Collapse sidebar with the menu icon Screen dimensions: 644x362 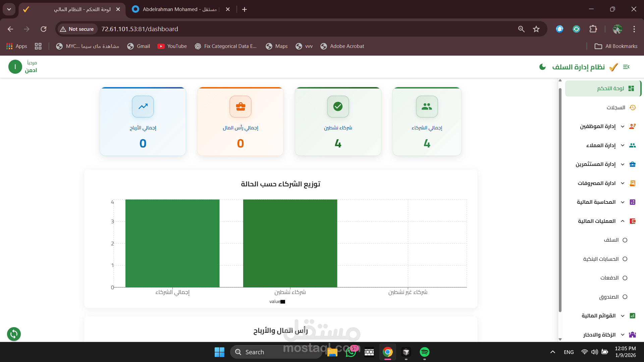tap(626, 67)
